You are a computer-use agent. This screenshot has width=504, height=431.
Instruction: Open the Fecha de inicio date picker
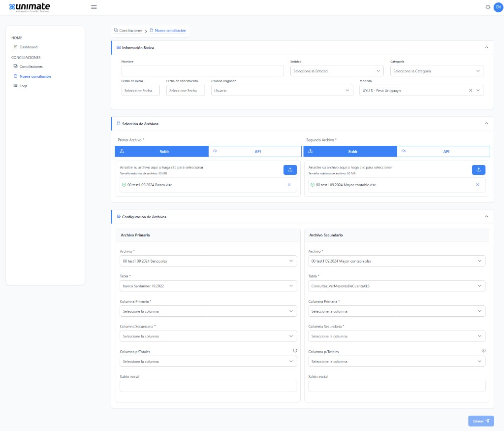point(140,90)
